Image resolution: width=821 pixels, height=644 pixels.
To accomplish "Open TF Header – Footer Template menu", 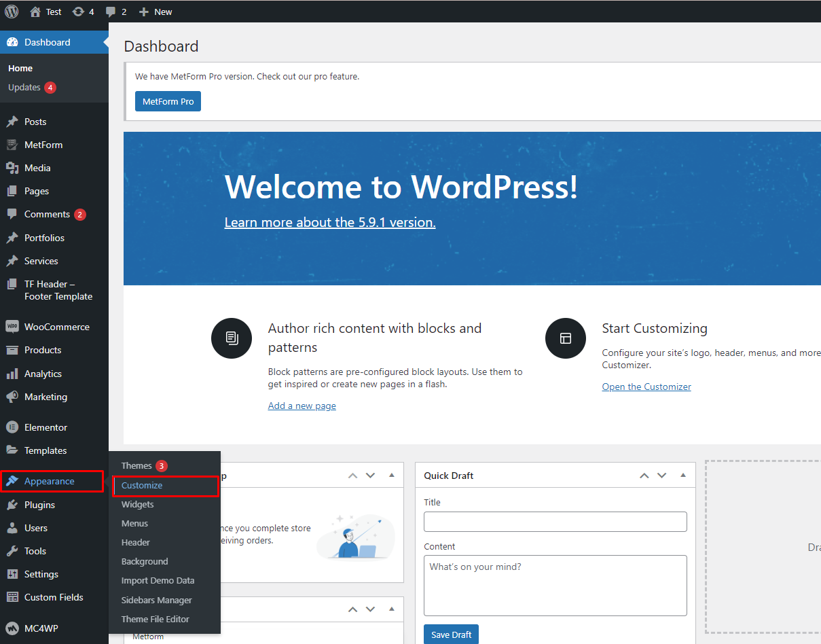I will (54, 290).
